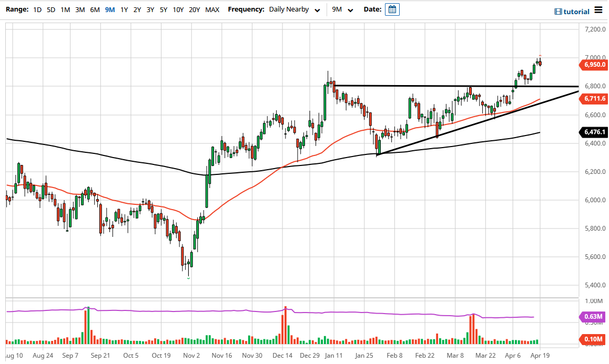Open the Date calendar picker

[392, 9]
